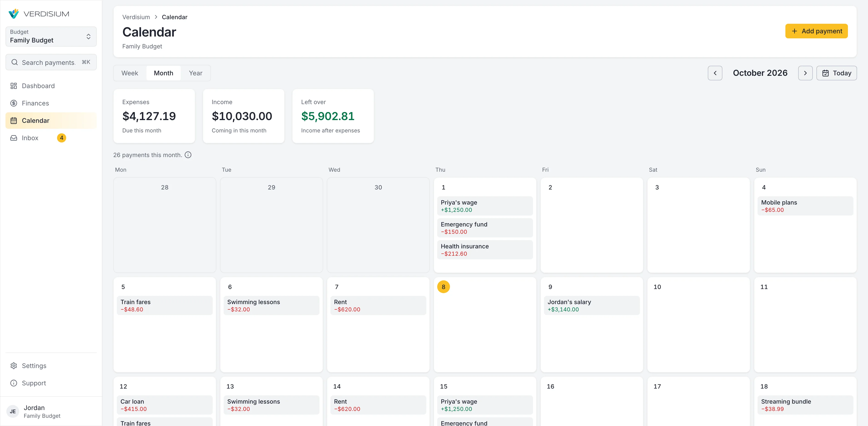
Task: Click the Income summary card
Action: click(x=243, y=116)
